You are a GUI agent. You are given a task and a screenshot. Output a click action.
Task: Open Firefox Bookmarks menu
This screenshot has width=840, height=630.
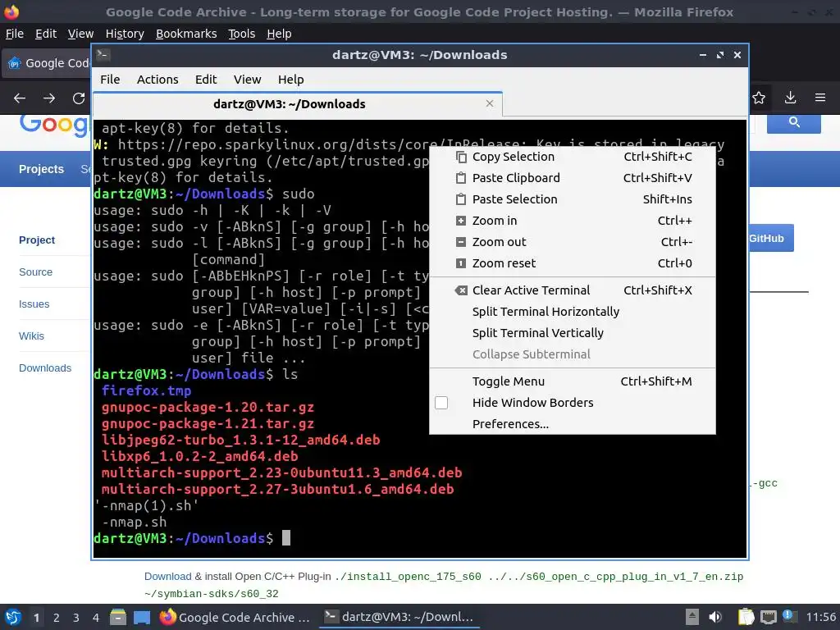click(186, 34)
